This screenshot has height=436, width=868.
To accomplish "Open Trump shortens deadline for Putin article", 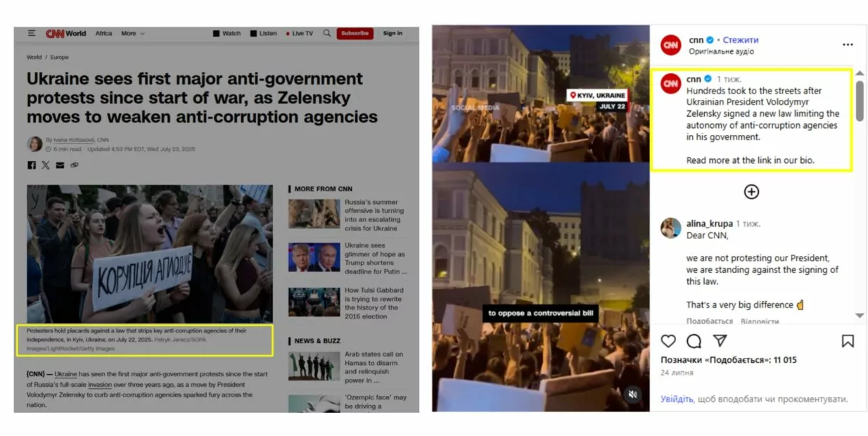I will point(376,258).
